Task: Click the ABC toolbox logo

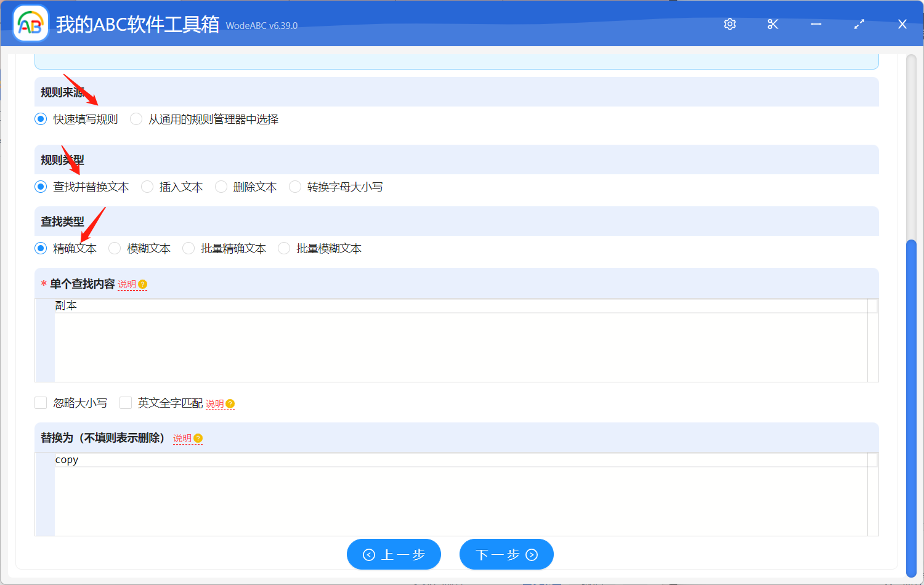Action: pos(30,23)
